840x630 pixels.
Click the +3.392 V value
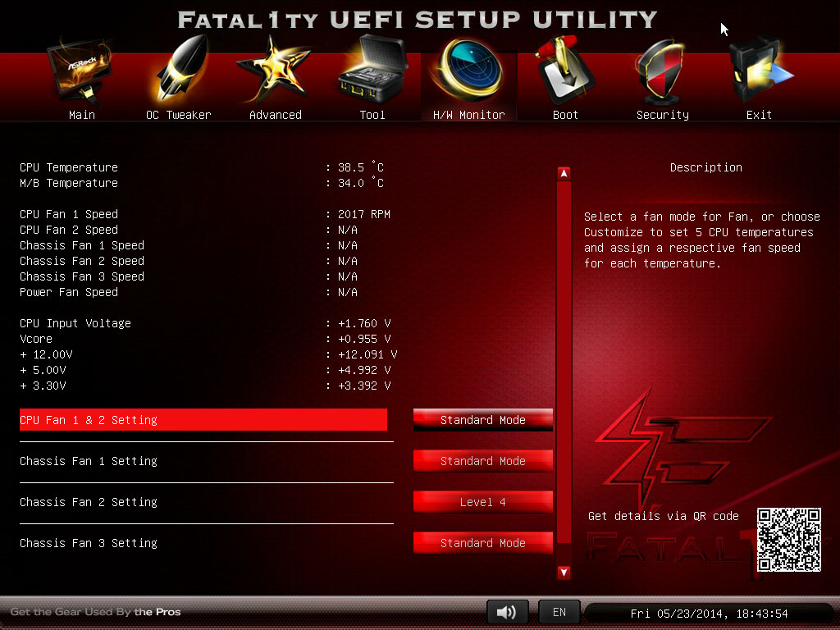click(x=364, y=386)
